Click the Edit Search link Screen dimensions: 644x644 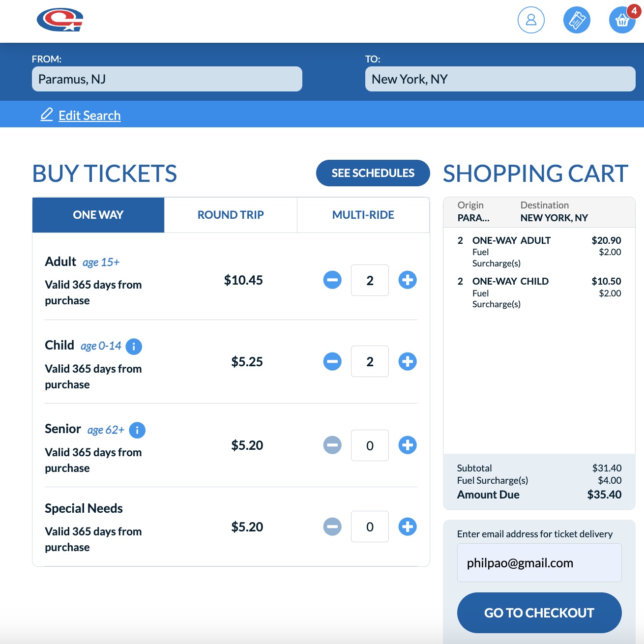[x=89, y=116]
